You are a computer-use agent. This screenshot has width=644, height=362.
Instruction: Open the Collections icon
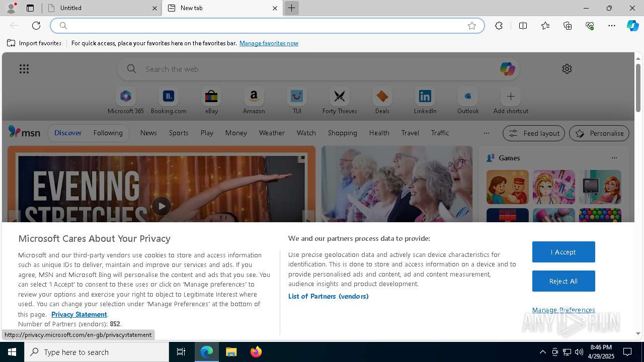pyautogui.click(x=568, y=26)
